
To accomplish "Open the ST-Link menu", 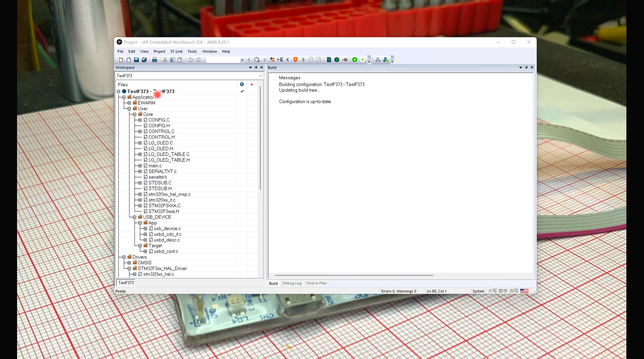I will click(x=176, y=51).
